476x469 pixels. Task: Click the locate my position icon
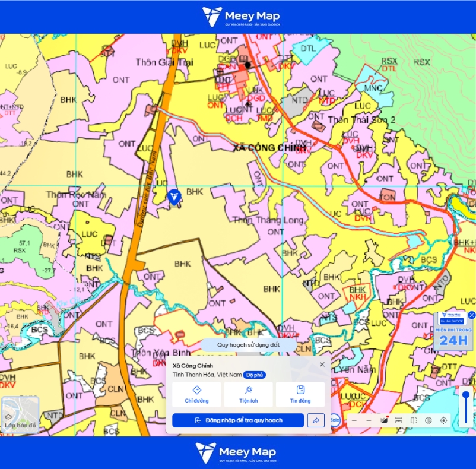(443, 420)
